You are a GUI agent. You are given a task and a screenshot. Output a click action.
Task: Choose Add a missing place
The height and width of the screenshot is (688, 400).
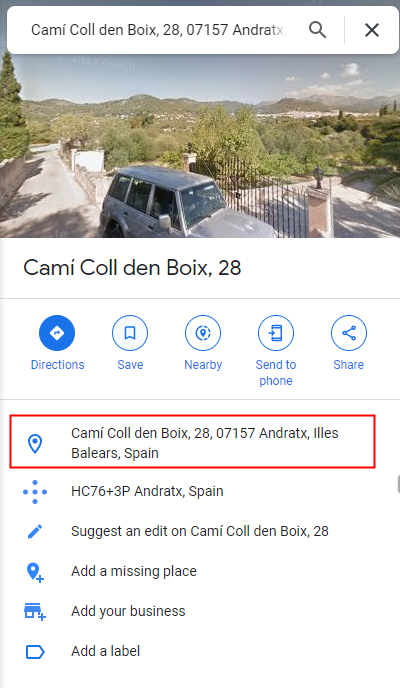(x=134, y=571)
